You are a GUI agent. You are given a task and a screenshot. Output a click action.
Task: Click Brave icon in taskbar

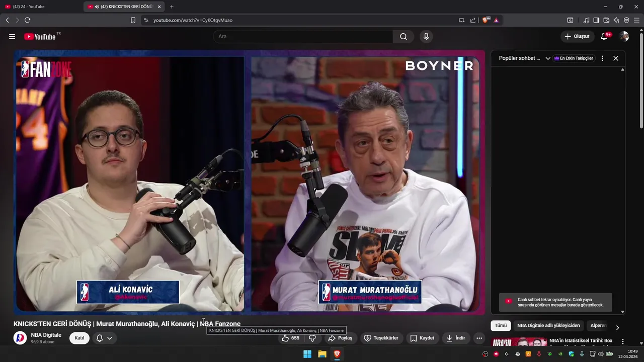[x=337, y=354]
